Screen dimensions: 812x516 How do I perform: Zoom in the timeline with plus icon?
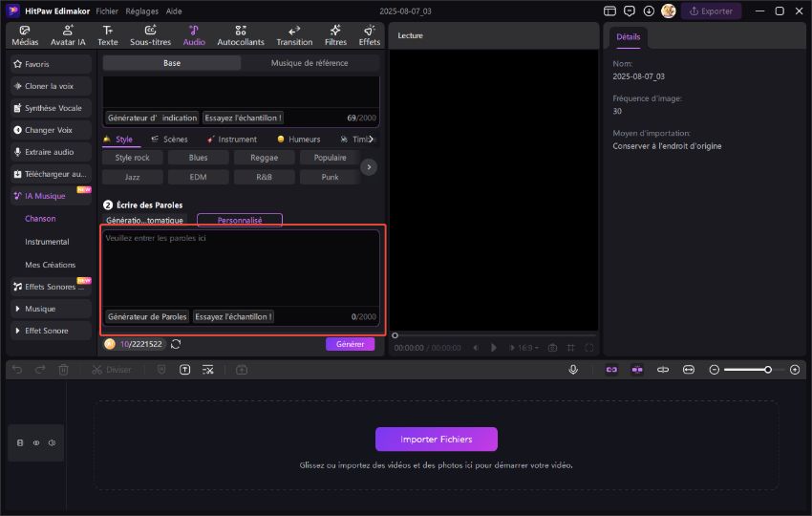click(795, 370)
